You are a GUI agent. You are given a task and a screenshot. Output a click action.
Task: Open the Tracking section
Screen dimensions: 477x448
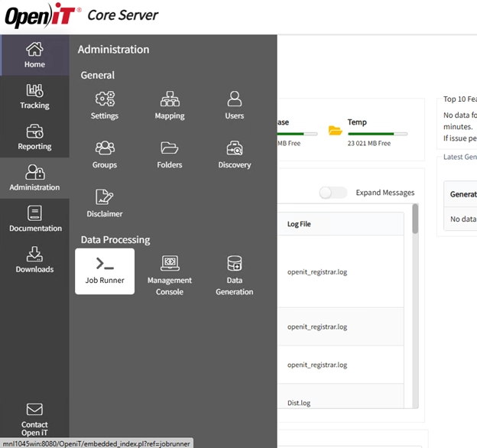34,96
